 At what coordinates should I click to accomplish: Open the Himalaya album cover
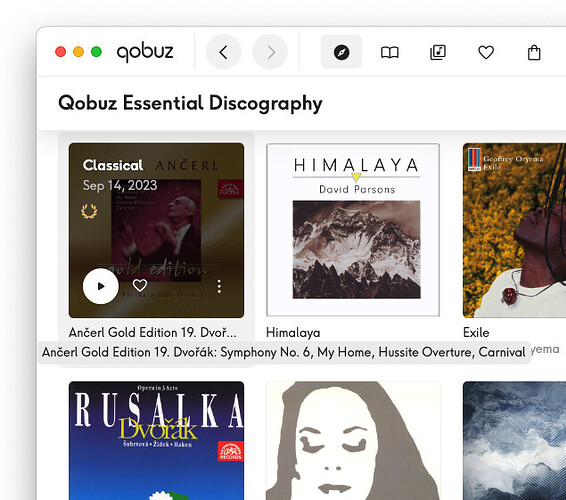pyautogui.click(x=353, y=230)
